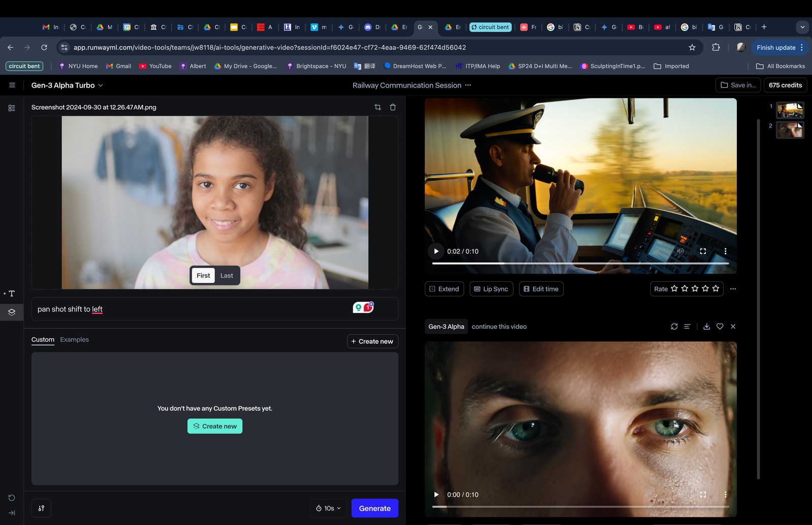The image size is (812, 525).
Task: Play the eye close-up video
Action: point(436,495)
